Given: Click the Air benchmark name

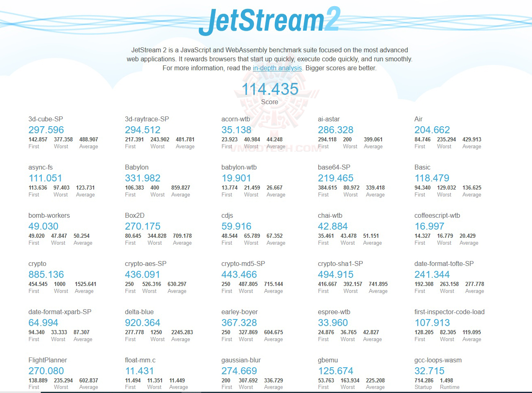Looking at the screenshot, I should 418,119.
